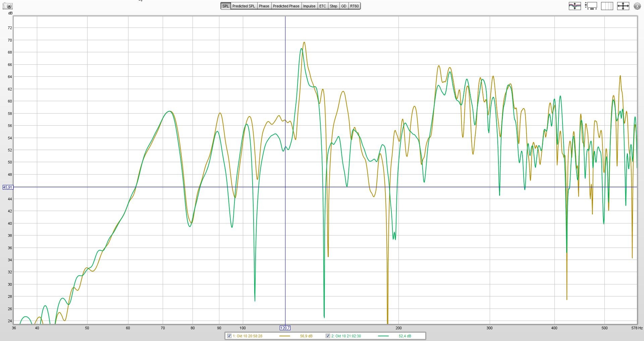
Task: Capture graph image with camera icon
Action: (8, 6)
